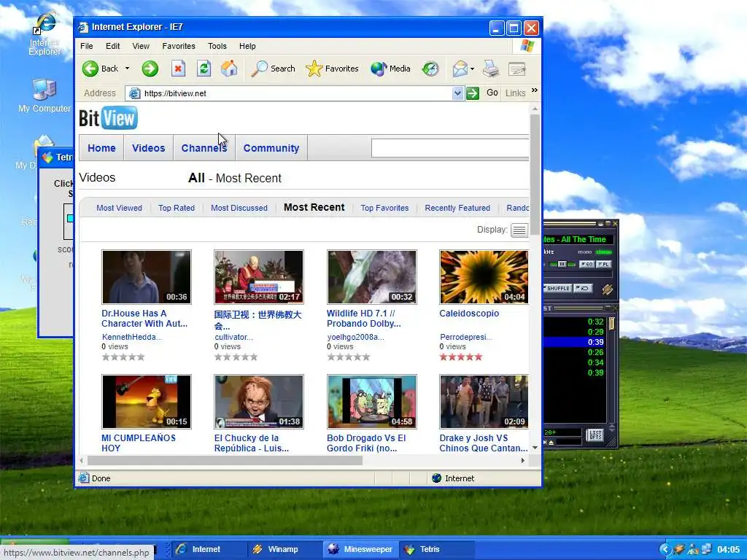Select the Recently Featured filter
The width and height of the screenshot is (747, 560).
(457, 208)
